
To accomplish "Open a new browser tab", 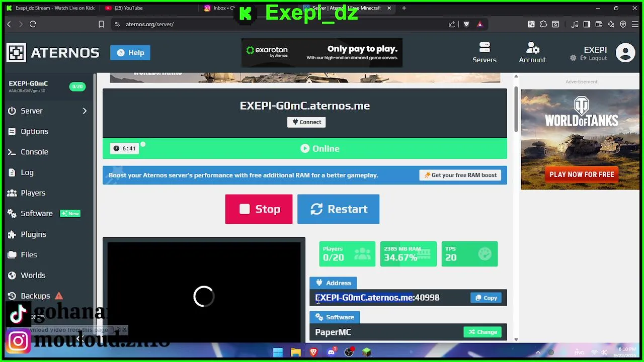I will click(404, 8).
